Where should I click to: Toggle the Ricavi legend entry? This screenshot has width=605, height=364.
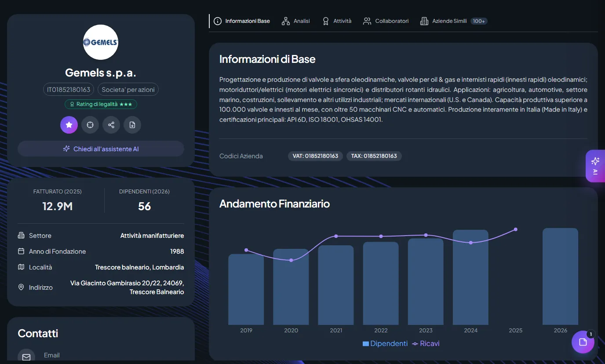coord(426,343)
